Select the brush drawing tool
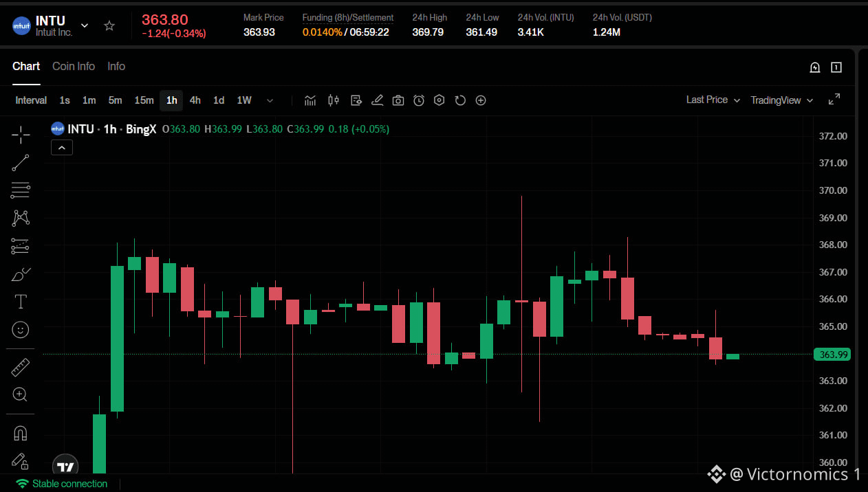 [x=21, y=274]
